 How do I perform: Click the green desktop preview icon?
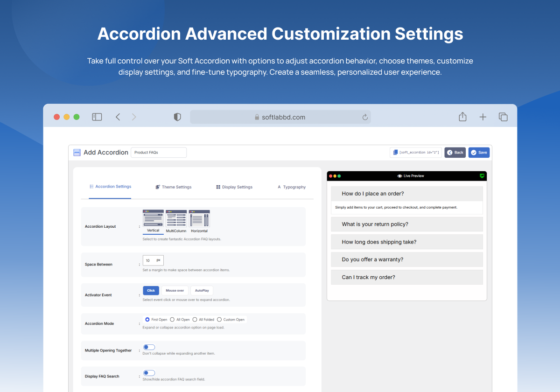click(482, 176)
